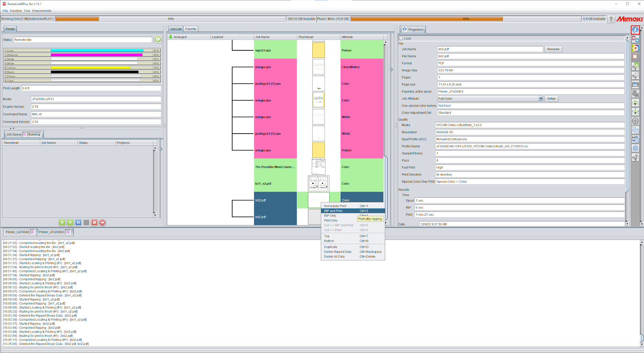Image resolution: width=644 pixels, height=353 pixels.
Task: Click the printer with list sidebar icon
Action: [635, 75]
